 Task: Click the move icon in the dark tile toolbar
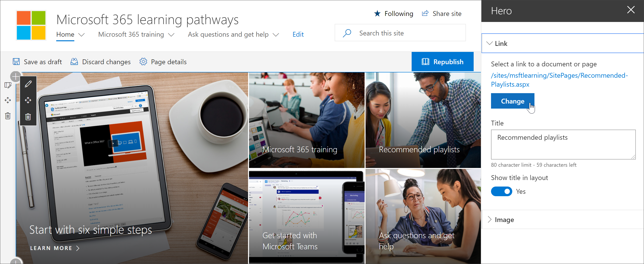coord(28,100)
